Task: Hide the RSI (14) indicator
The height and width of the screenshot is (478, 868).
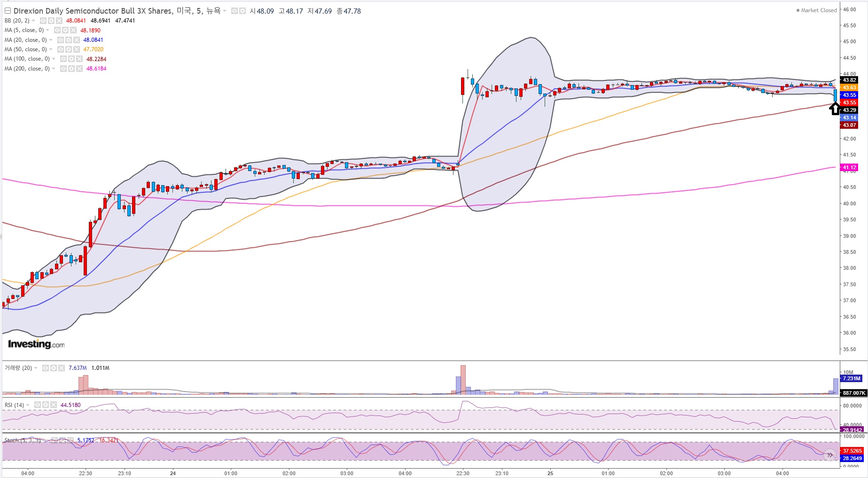Action: pos(38,405)
